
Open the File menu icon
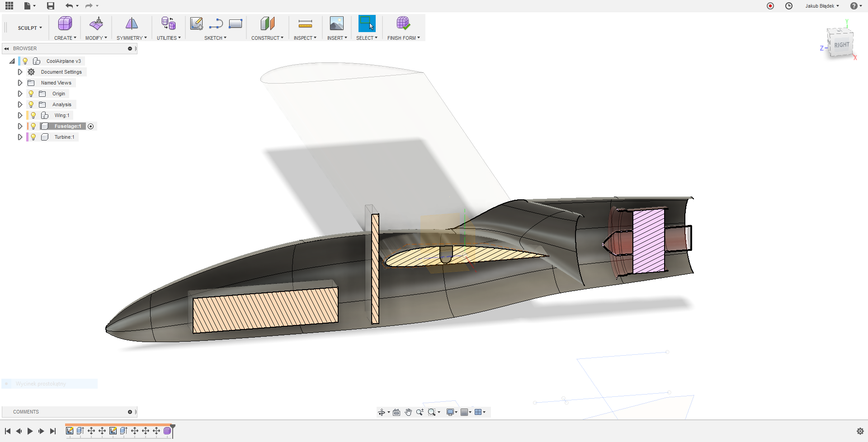point(28,6)
